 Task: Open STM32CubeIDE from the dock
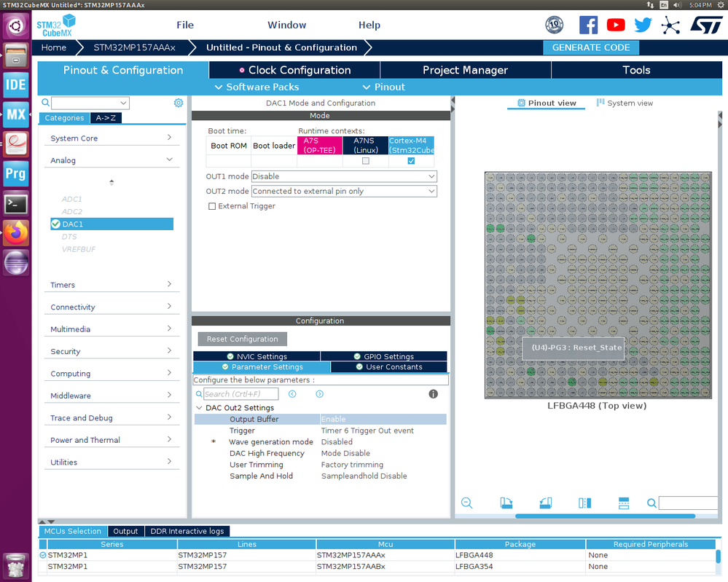click(x=16, y=84)
